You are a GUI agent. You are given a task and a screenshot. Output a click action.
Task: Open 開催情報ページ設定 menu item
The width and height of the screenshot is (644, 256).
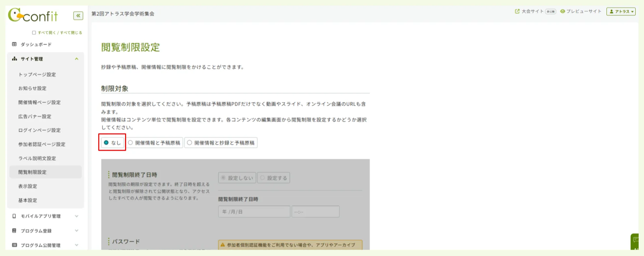39,102
